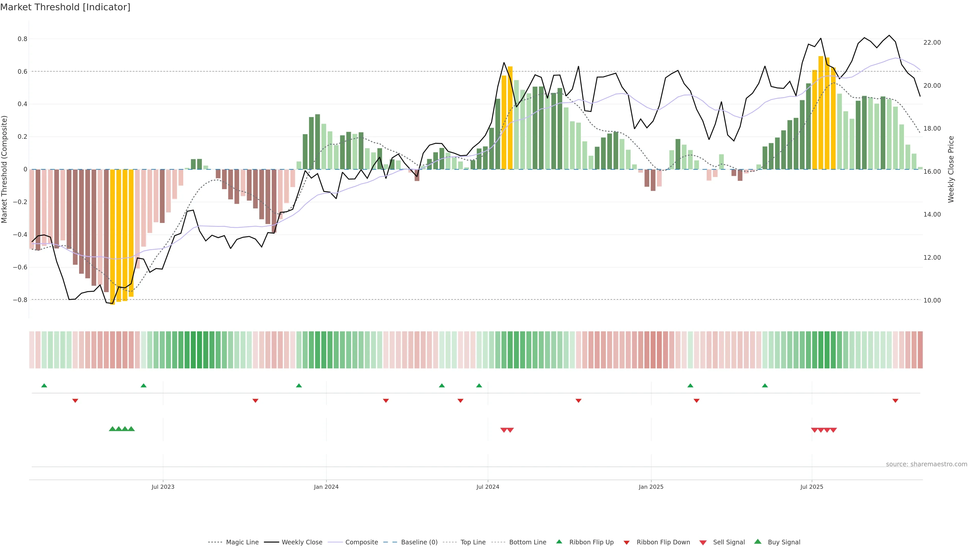Click the leftmost green Ribbon Flip Up marker
This screenshot has height=551, width=980.
click(44, 386)
